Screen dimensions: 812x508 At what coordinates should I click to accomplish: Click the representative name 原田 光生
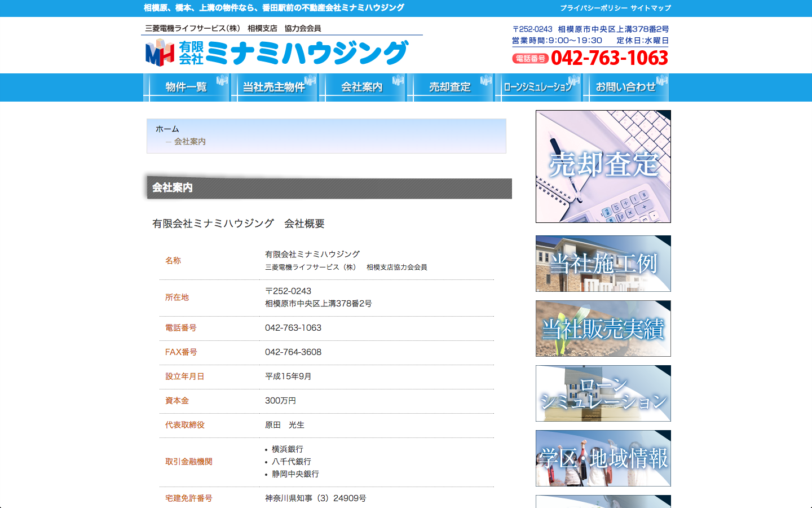coord(285,425)
